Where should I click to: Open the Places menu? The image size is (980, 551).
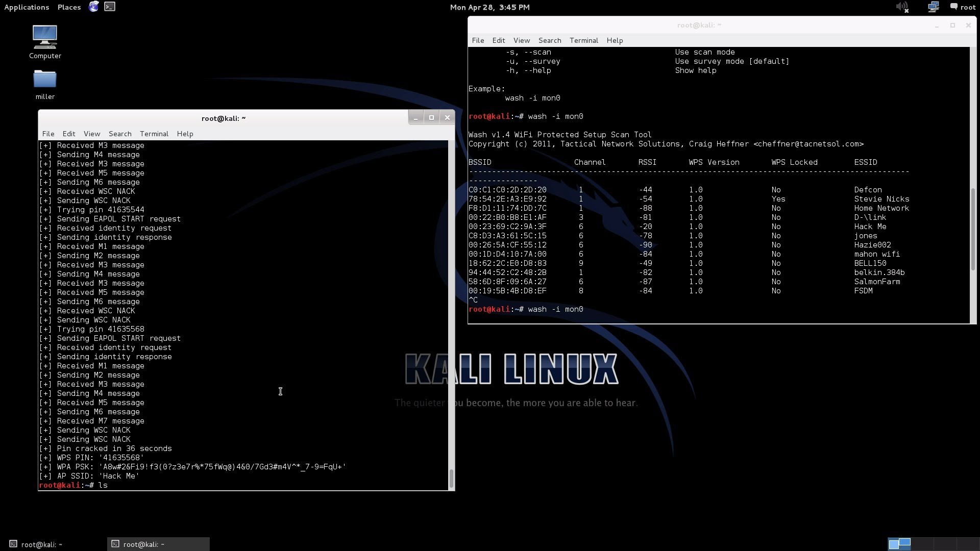tap(68, 7)
